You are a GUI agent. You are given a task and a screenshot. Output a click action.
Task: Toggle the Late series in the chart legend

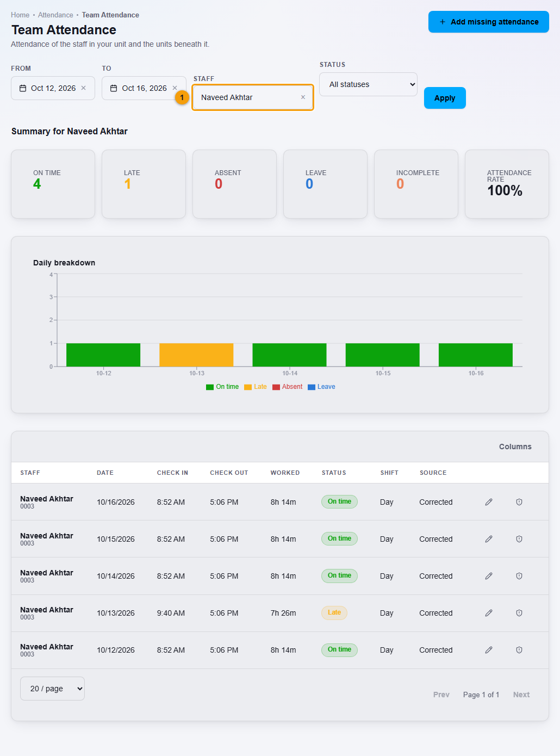pos(256,387)
